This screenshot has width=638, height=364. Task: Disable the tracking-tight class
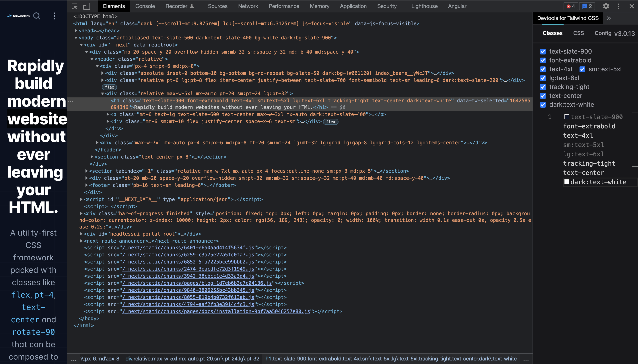point(543,87)
